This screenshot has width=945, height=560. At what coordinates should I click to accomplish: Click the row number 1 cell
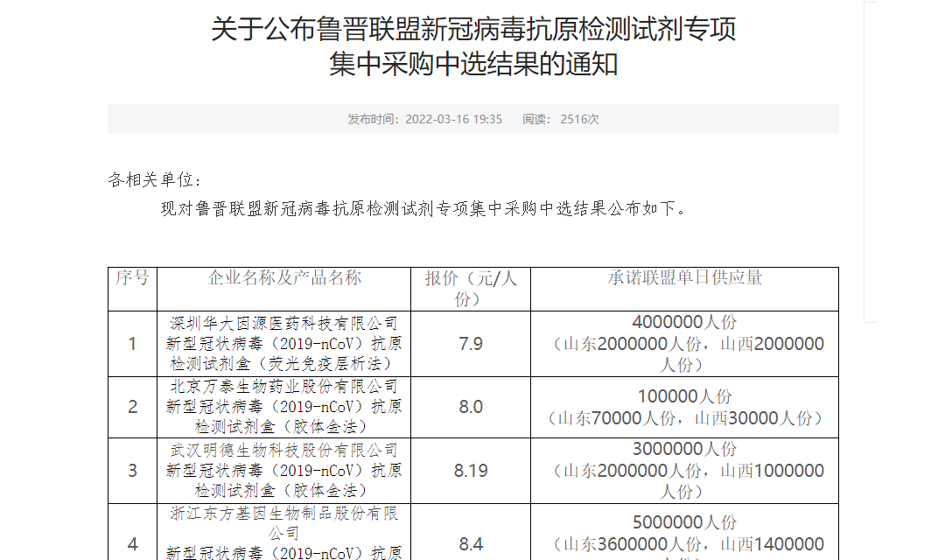(132, 344)
